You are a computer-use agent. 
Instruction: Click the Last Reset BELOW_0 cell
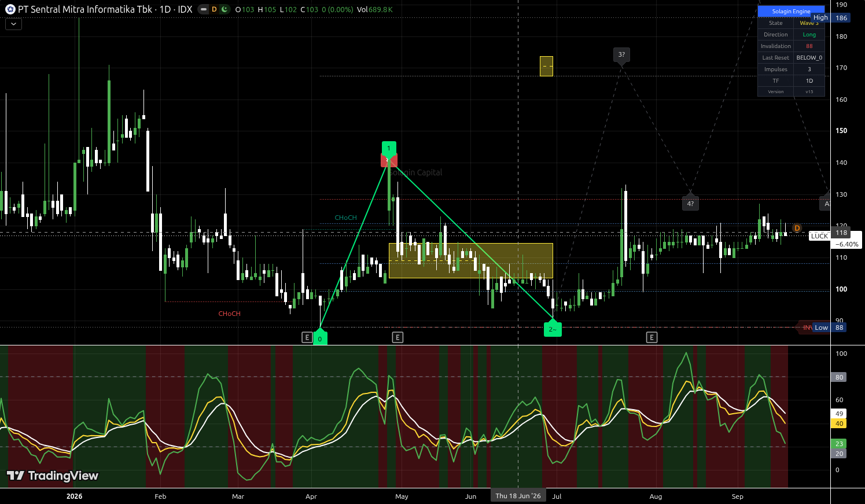pyautogui.click(x=809, y=58)
